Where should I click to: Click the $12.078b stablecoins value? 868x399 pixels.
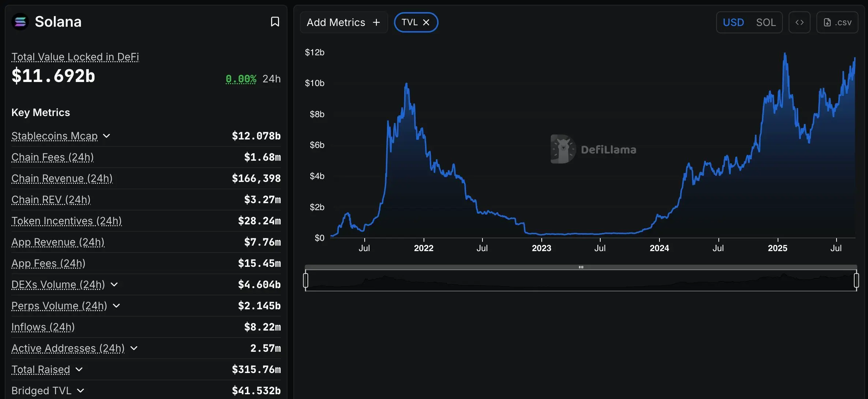(x=256, y=136)
